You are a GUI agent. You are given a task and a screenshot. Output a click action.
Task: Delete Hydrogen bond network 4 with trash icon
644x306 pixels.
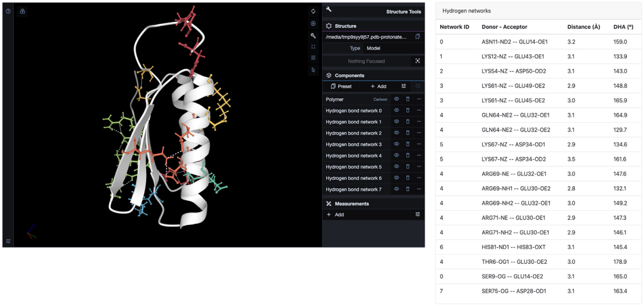[408, 155]
